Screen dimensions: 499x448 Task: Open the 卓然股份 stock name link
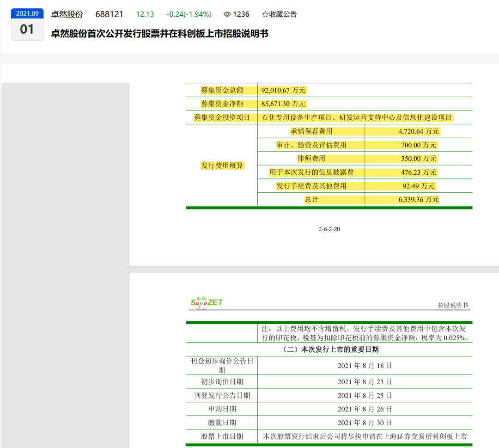pos(67,14)
